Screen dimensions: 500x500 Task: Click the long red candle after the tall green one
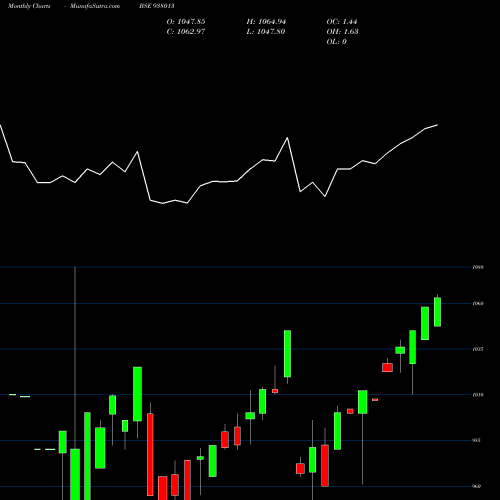point(150,454)
